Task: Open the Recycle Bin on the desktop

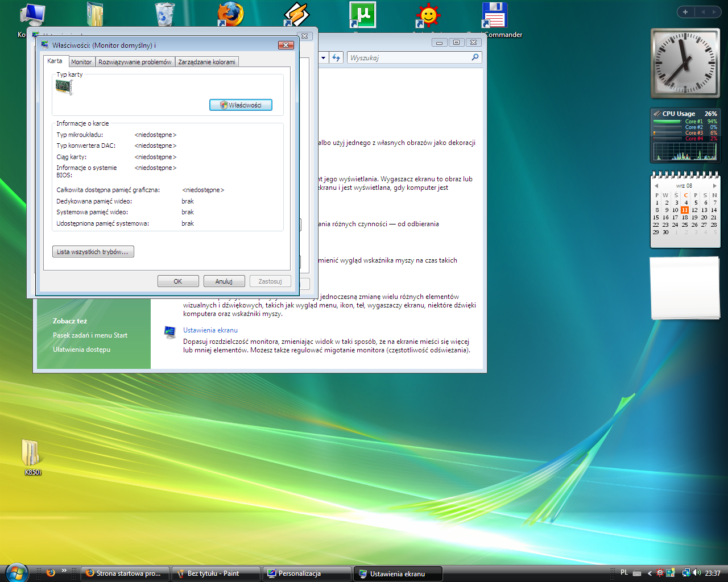Action: (x=164, y=14)
